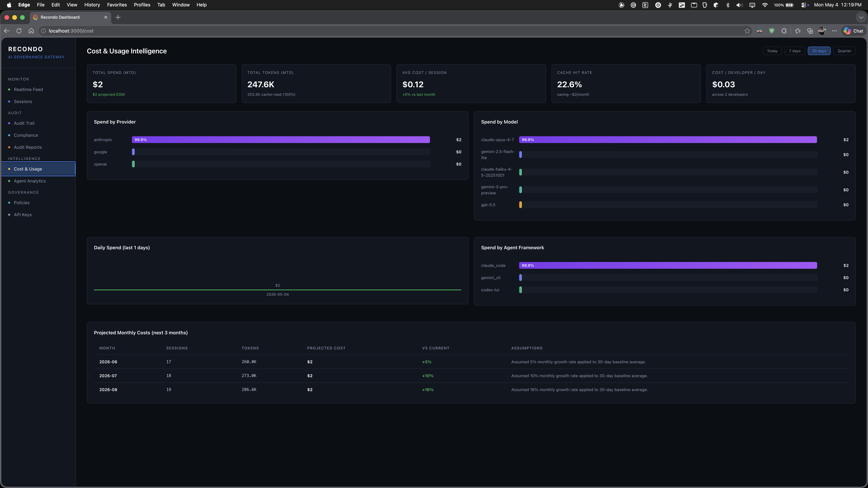Select the 7 days time range

(x=795, y=51)
